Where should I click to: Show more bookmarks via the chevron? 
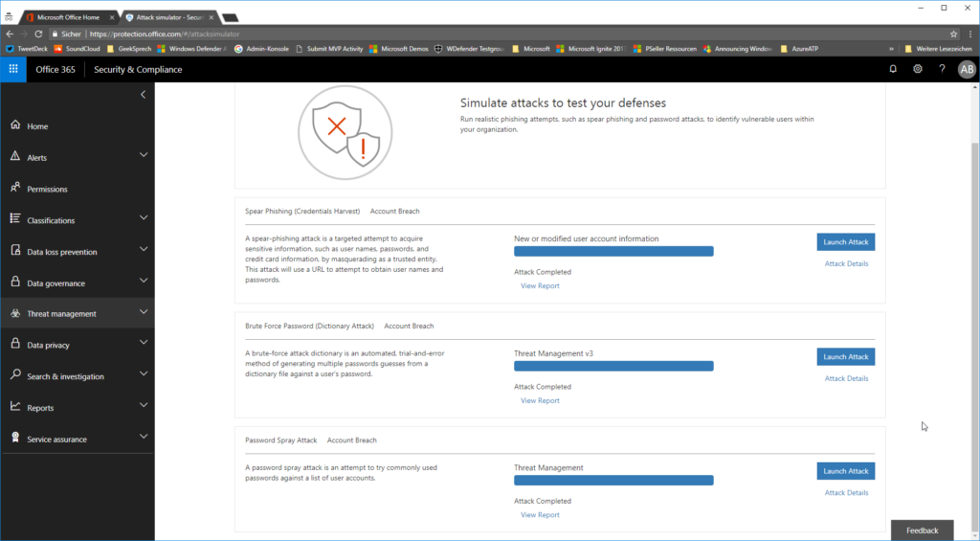[891, 49]
